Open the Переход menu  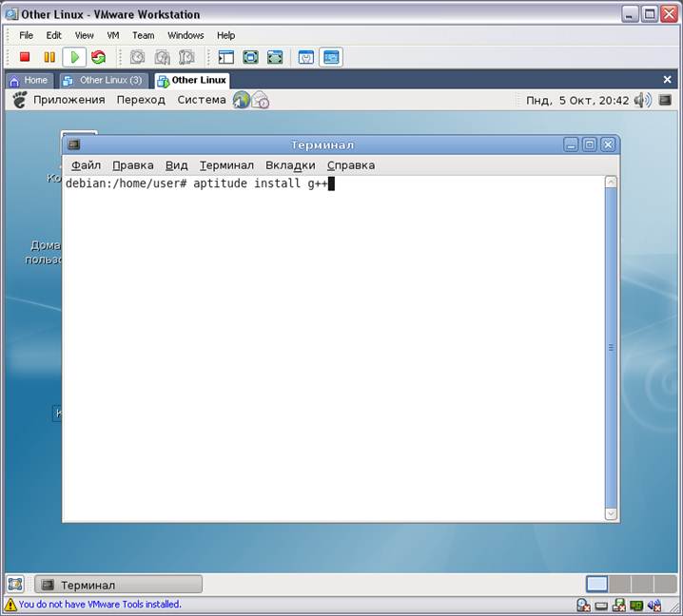click(x=141, y=100)
